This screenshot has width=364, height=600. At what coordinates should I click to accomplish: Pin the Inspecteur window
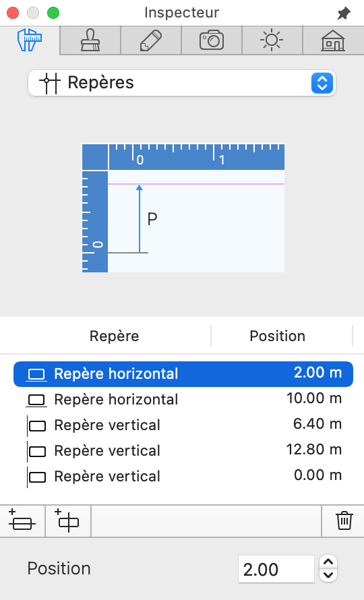(x=343, y=13)
